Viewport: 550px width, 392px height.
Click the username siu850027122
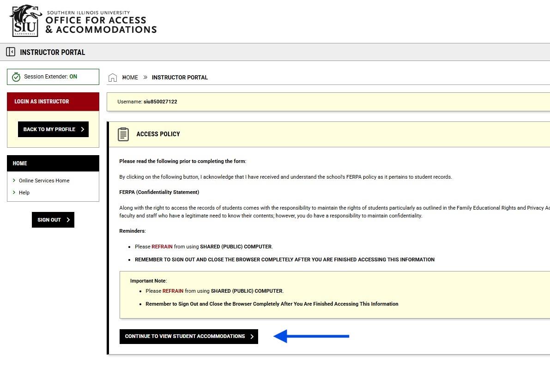tap(160, 102)
